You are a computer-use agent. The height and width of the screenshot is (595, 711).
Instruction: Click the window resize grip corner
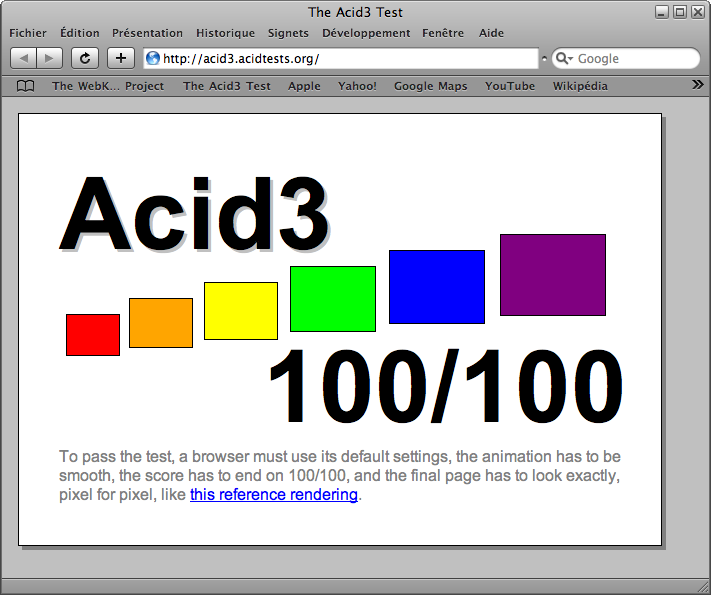[702, 586]
